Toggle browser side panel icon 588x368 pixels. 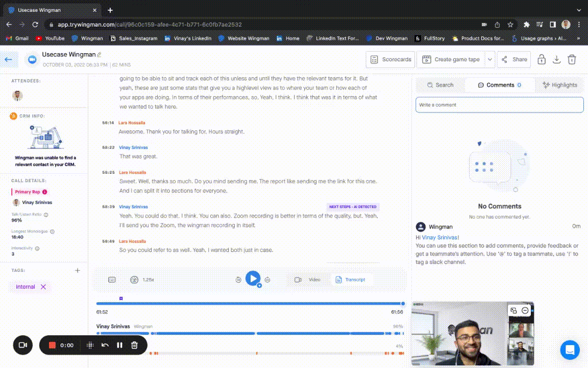point(552,25)
